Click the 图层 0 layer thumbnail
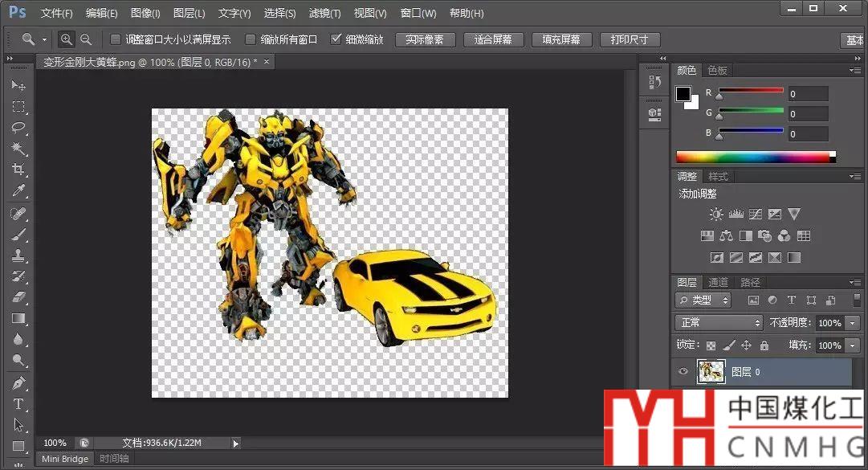 [x=711, y=372]
